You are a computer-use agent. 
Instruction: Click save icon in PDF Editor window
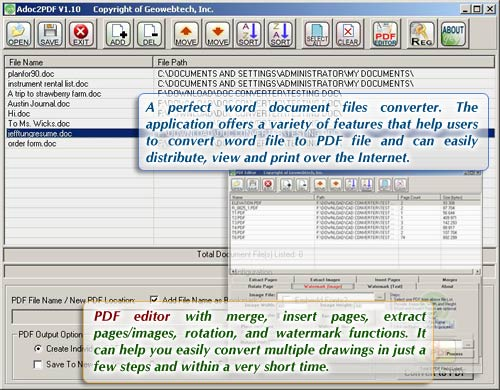[x=253, y=184]
